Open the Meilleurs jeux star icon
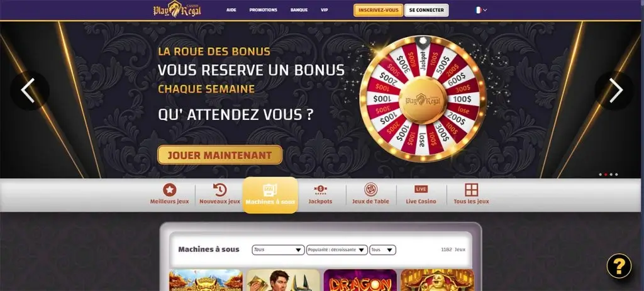This screenshot has width=644, height=291. click(170, 190)
